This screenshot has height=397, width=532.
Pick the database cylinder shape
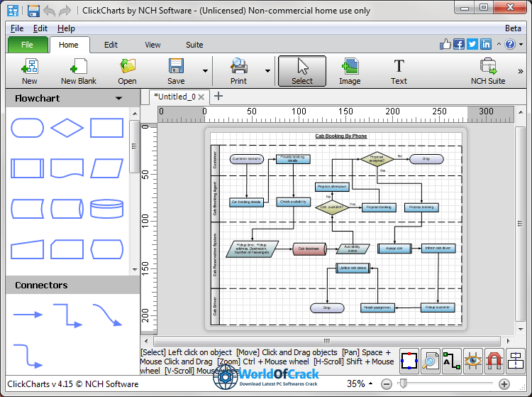tap(106, 209)
